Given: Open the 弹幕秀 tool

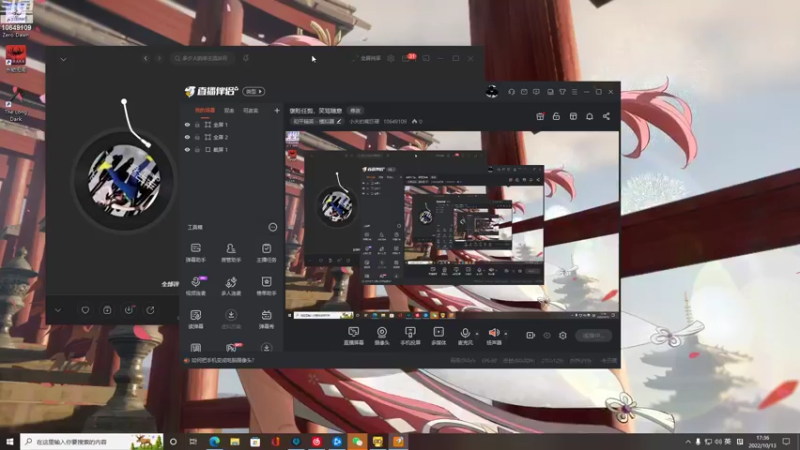Looking at the screenshot, I should coord(266,319).
